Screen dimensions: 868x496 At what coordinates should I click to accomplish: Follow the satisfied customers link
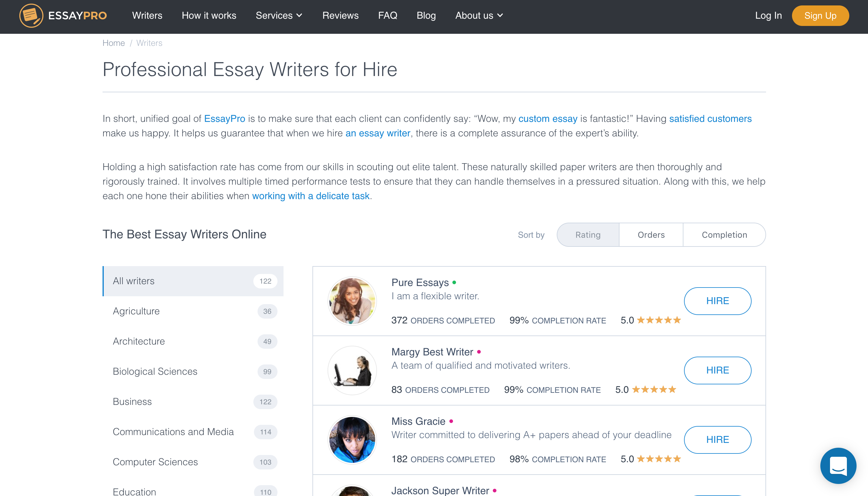point(710,119)
